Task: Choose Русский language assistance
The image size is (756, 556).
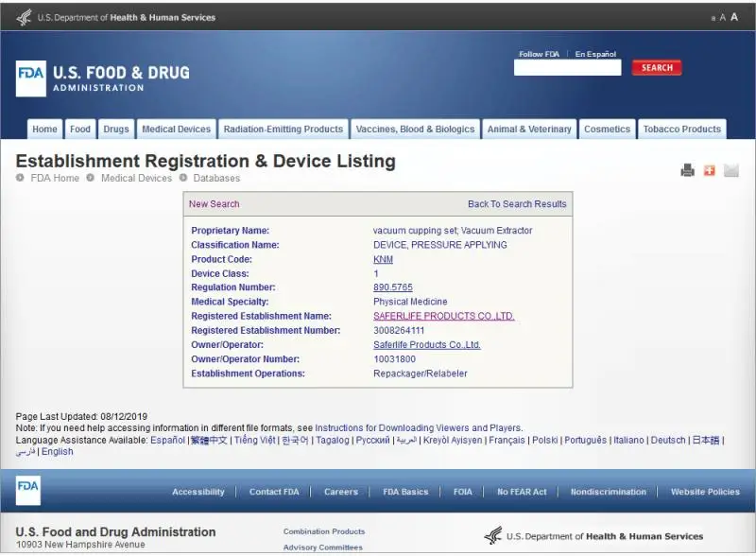Action: click(372, 441)
